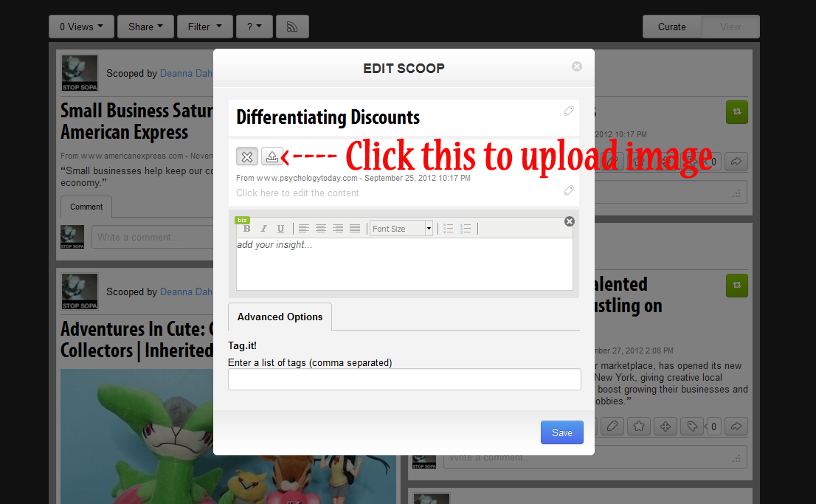This screenshot has height=504, width=816.
Task: Toggle underline formatting in insight editor
Action: click(x=280, y=229)
